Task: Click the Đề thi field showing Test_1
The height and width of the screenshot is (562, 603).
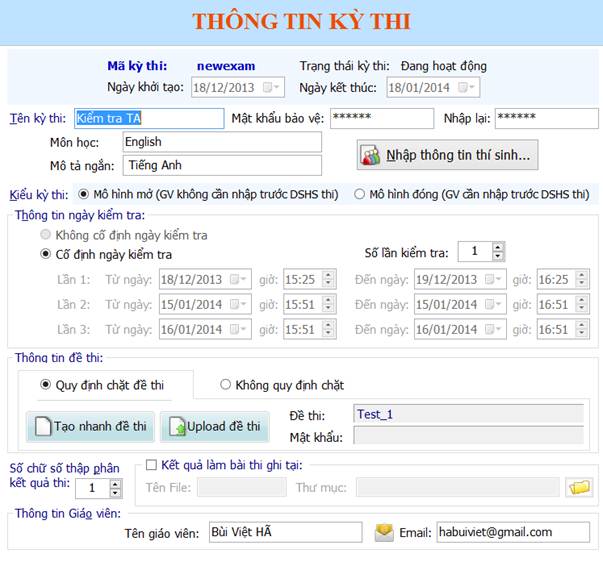Action: tap(468, 414)
